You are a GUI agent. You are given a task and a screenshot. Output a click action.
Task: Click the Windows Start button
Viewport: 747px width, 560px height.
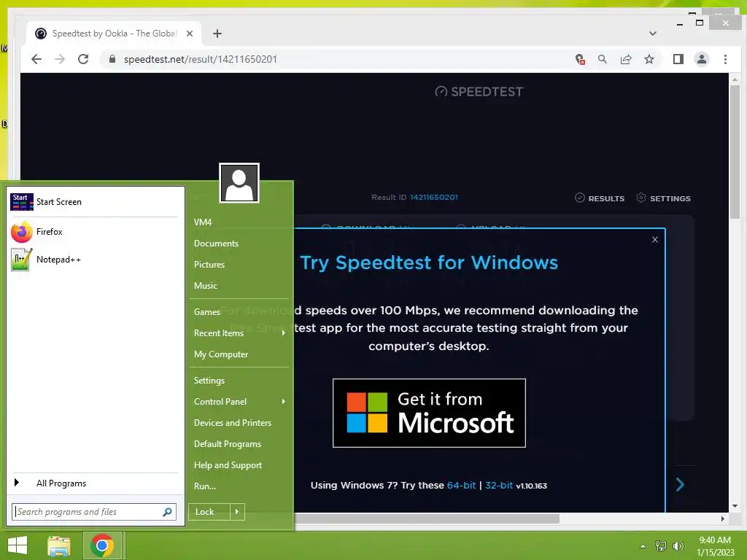point(18,545)
